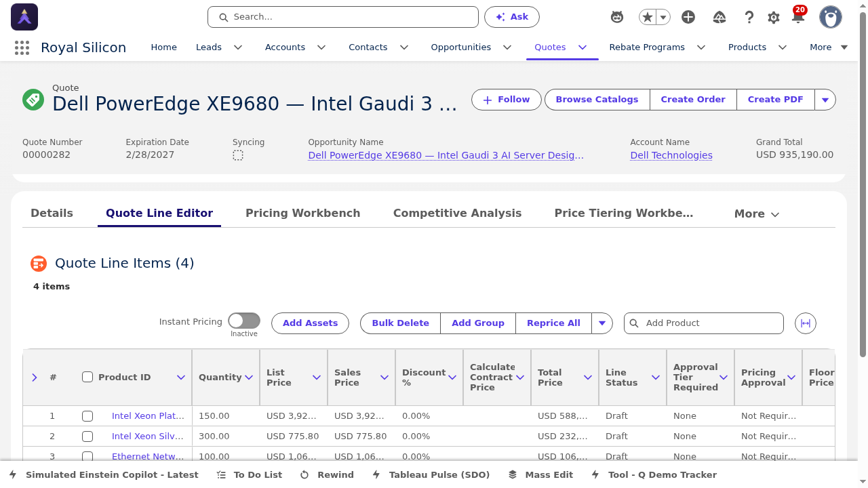Image resolution: width=868 pixels, height=488 pixels.
Task: Click the Ask button
Action: [512, 17]
